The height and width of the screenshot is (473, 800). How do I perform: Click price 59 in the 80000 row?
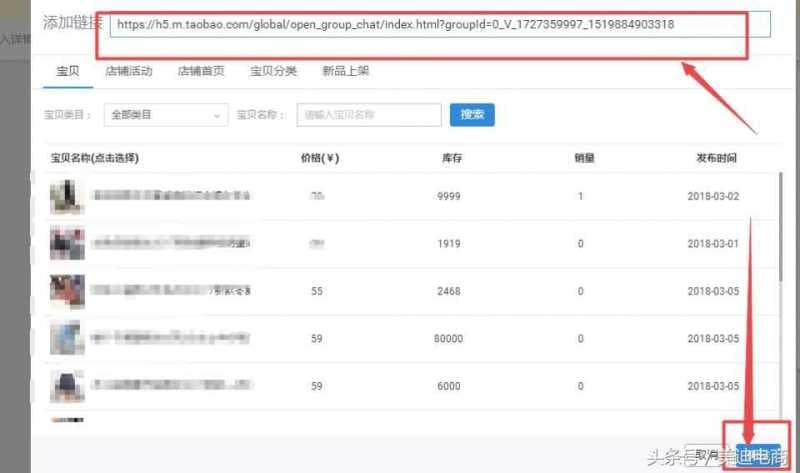tap(317, 339)
